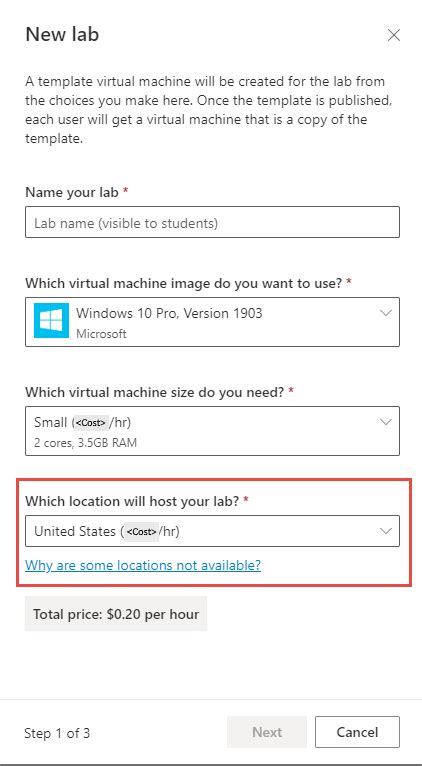Image resolution: width=422 pixels, height=766 pixels.
Task: Focus the Lab name text field
Action: 212,222
